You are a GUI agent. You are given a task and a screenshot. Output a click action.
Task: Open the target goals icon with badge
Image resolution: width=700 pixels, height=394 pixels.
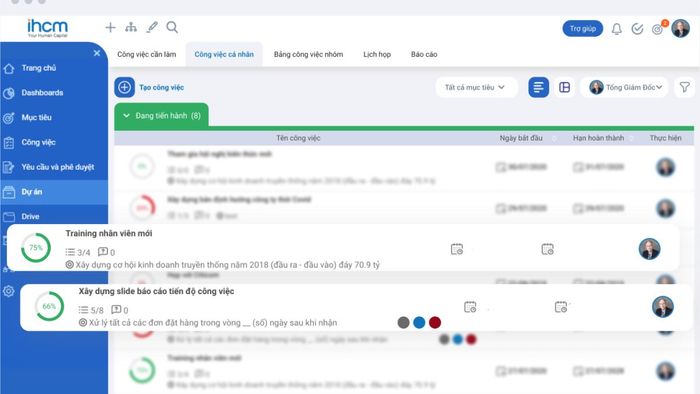658,29
